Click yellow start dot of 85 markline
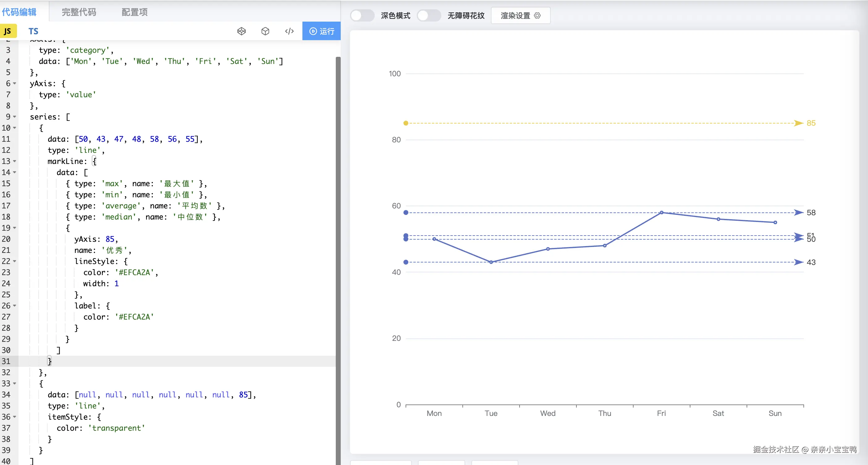The image size is (868, 465). click(x=406, y=123)
